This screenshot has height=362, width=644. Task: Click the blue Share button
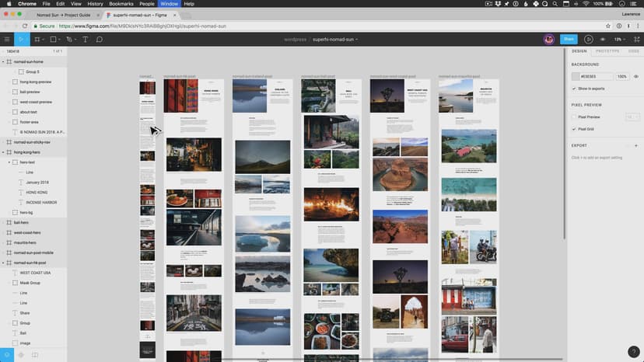[569, 39]
